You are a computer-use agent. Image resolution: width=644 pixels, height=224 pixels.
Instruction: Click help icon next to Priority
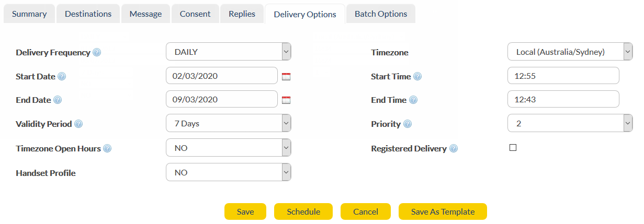click(x=408, y=124)
